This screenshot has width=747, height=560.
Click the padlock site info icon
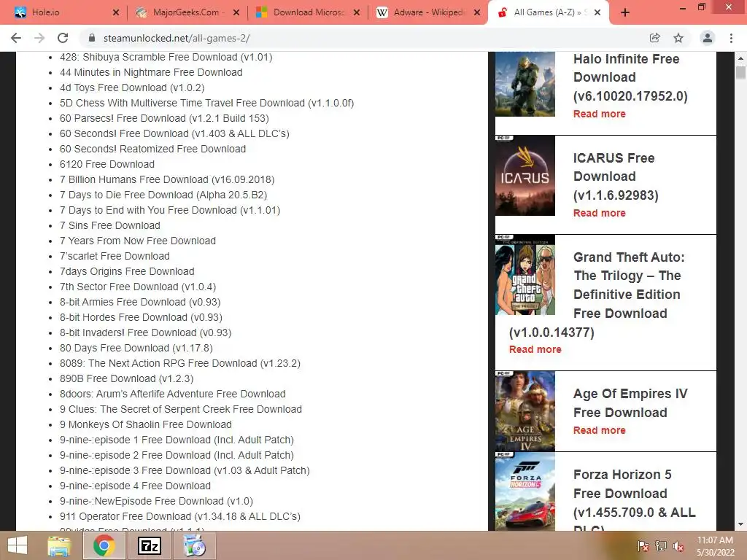(93, 38)
